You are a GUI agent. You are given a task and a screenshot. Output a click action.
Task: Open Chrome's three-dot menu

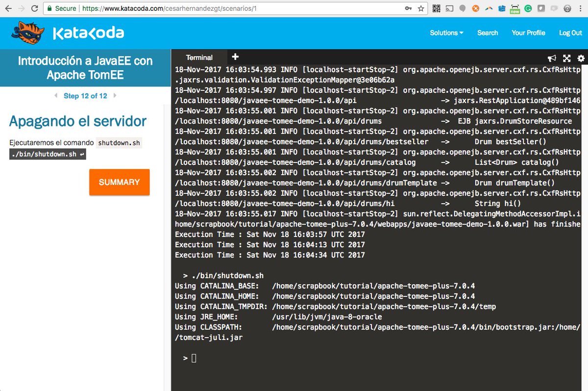(x=580, y=8)
